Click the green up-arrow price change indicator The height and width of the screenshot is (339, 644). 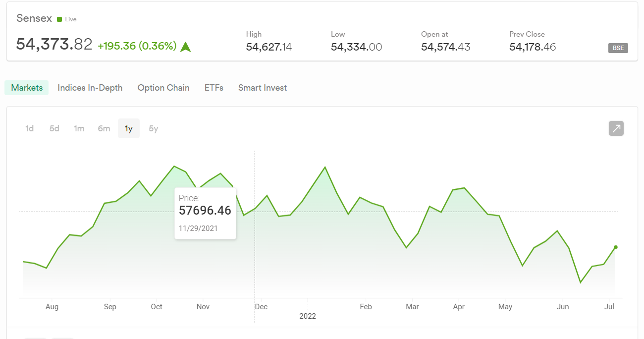186,47
